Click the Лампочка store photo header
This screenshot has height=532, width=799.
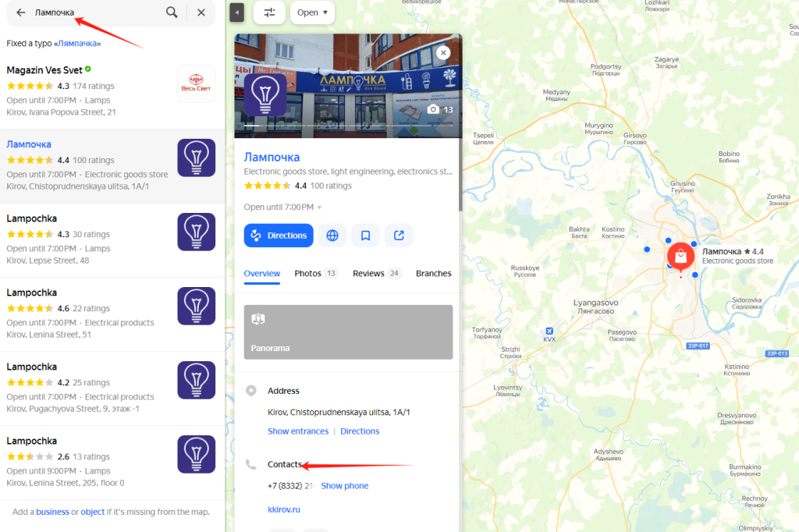click(348, 86)
